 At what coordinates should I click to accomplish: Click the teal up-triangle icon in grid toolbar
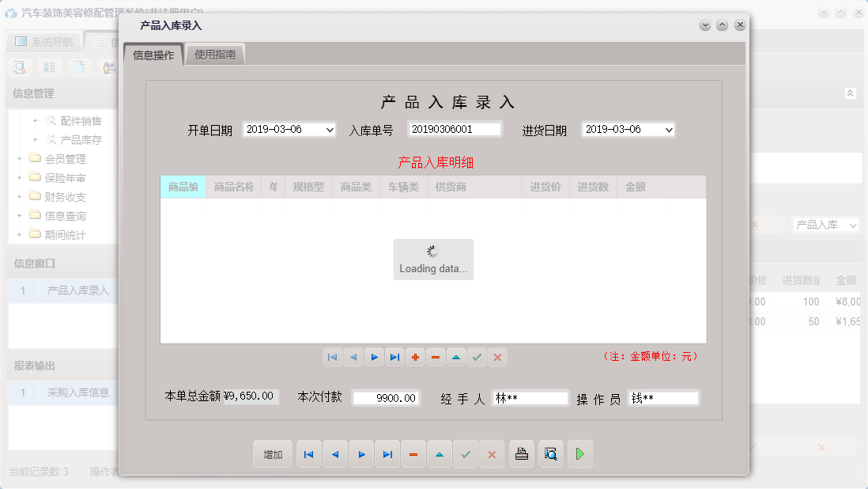pyautogui.click(x=456, y=357)
